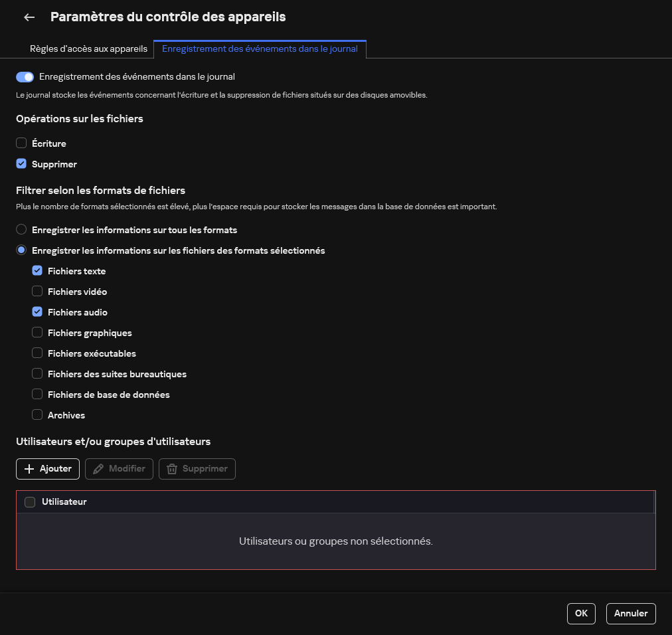Uncheck the Fichiers audio format
672x635 pixels.
[x=37, y=312]
